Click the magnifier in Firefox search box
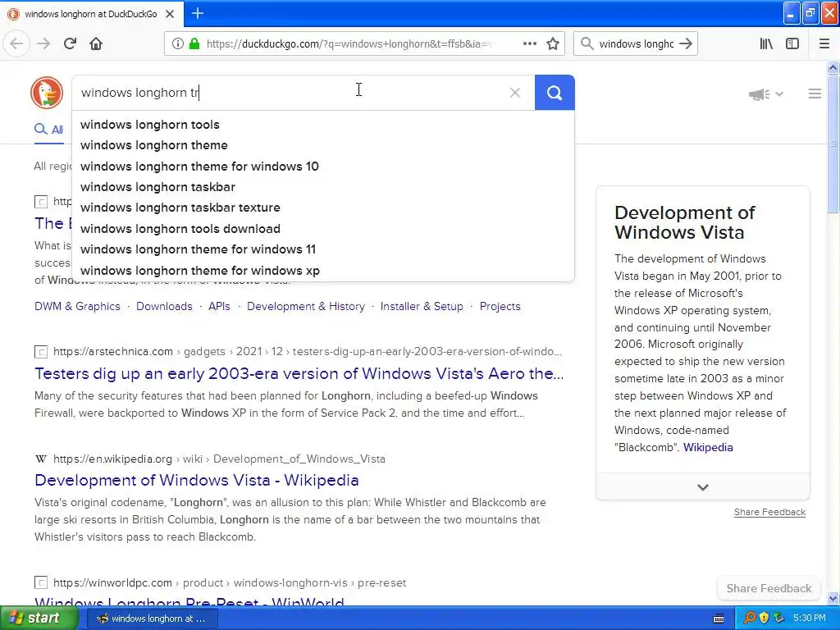The height and width of the screenshot is (630, 840). [587, 44]
